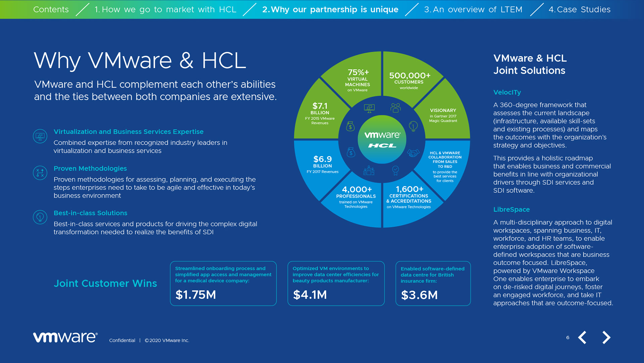Select the '4,000+ Professionals' wheel segment

pyautogui.click(x=356, y=197)
